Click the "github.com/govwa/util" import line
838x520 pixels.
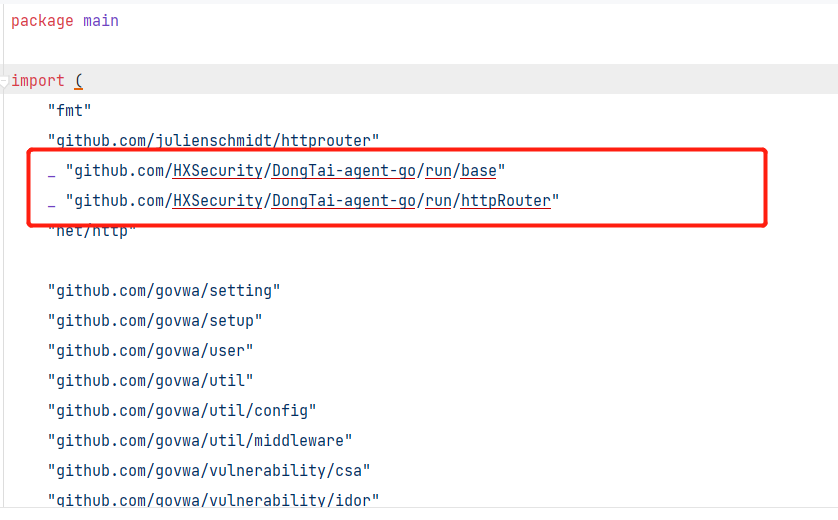click(150, 381)
